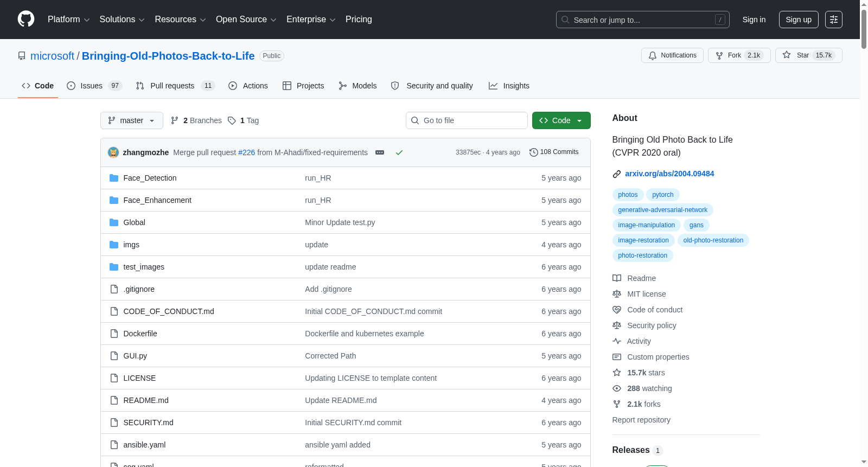This screenshot has width=868, height=467.
Task: Go to the Pricing page
Action: click(x=359, y=20)
